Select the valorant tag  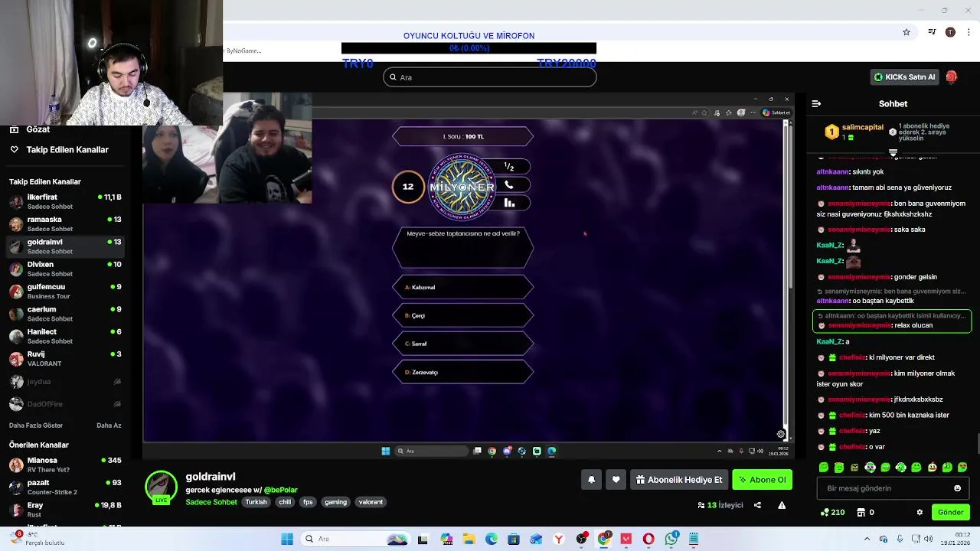point(371,502)
